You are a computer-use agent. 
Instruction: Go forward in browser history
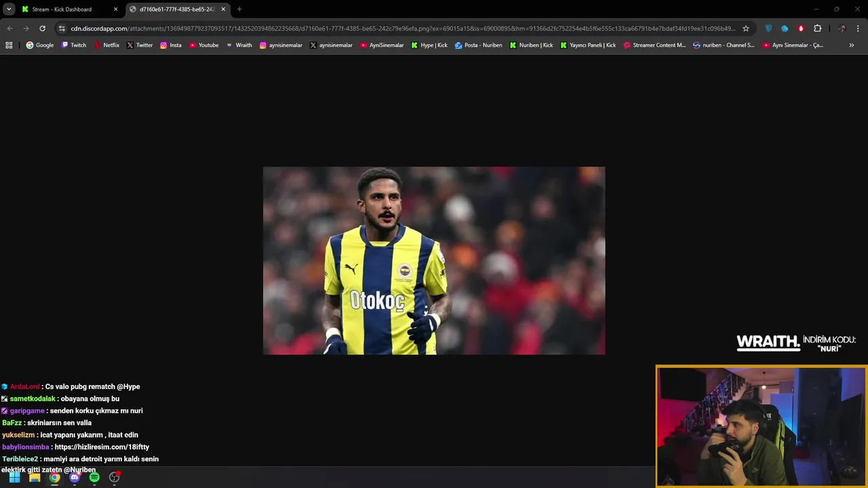coord(26,28)
